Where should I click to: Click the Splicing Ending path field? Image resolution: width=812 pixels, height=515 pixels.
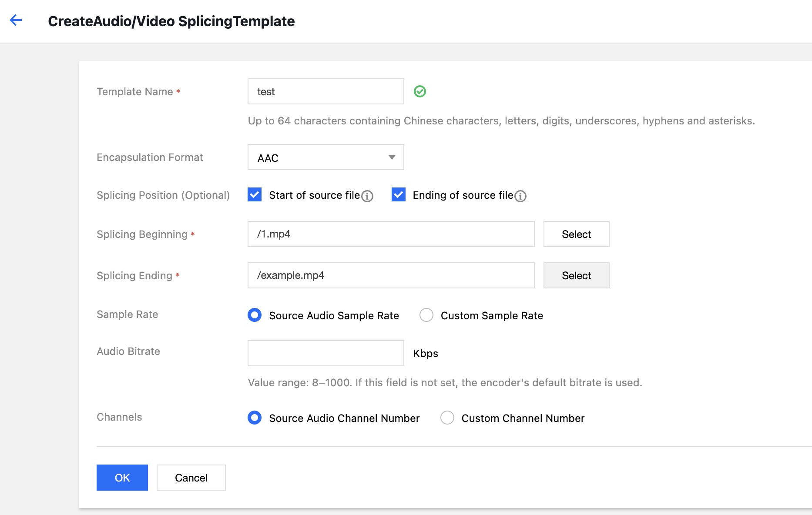[391, 275]
